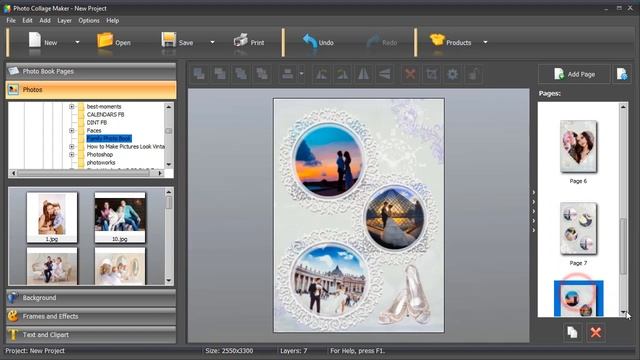Click the Open folder icon

click(x=105, y=41)
